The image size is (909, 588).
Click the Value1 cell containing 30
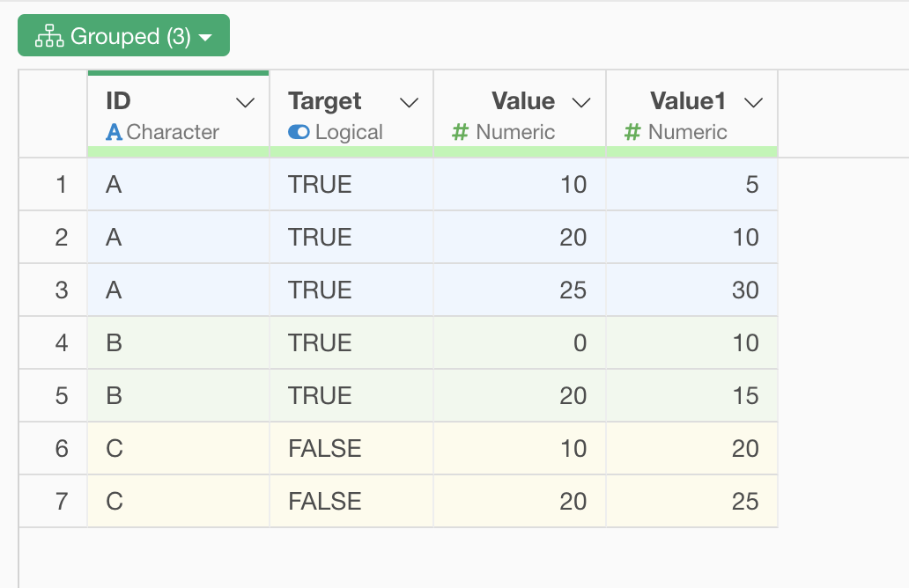(x=744, y=290)
